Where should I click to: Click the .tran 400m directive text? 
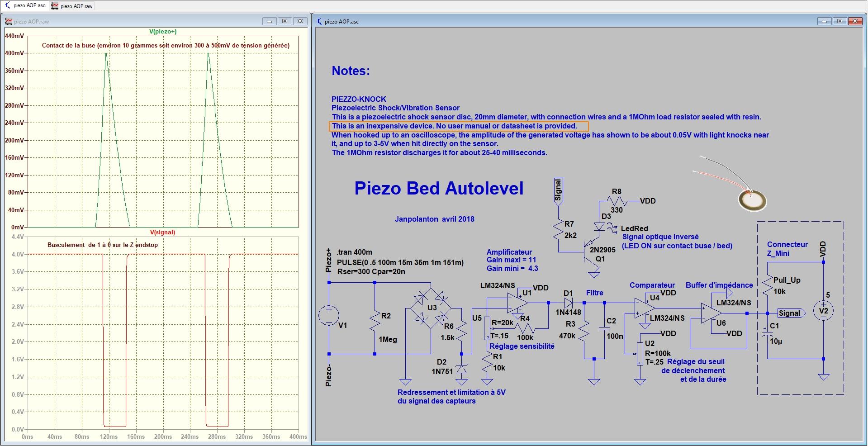coord(355,252)
